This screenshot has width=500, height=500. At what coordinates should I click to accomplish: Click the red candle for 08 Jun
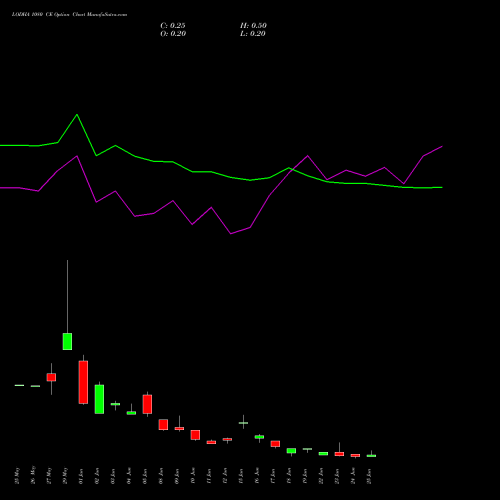tap(163, 425)
